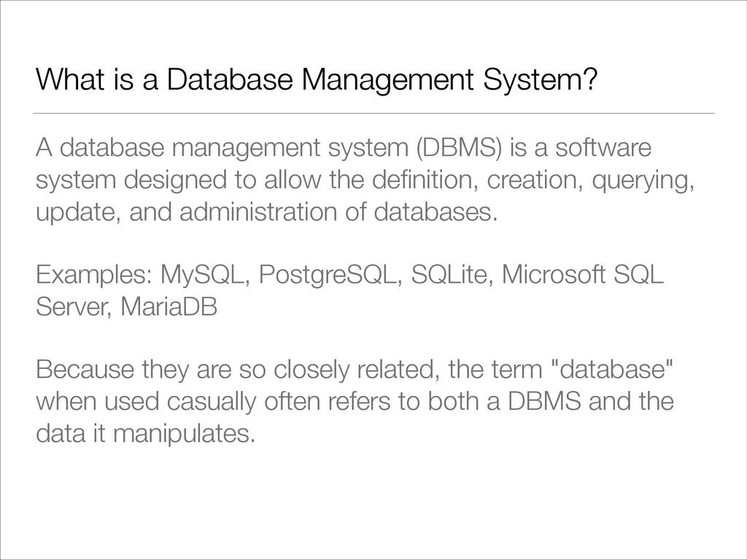The image size is (747, 560).
Task: Click the slide title about Database Management System
Action: tap(316, 79)
